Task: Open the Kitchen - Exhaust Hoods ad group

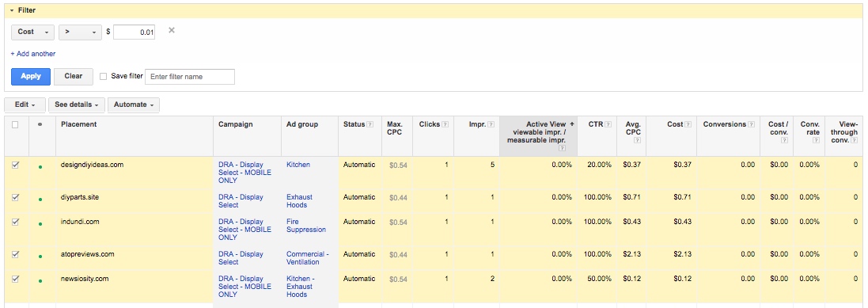Action: [300, 287]
